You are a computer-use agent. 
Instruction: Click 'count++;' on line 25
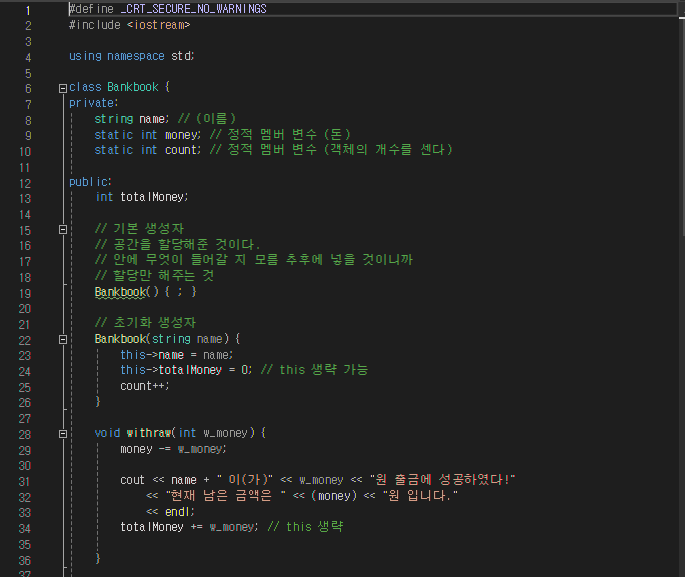pos(145,386)
